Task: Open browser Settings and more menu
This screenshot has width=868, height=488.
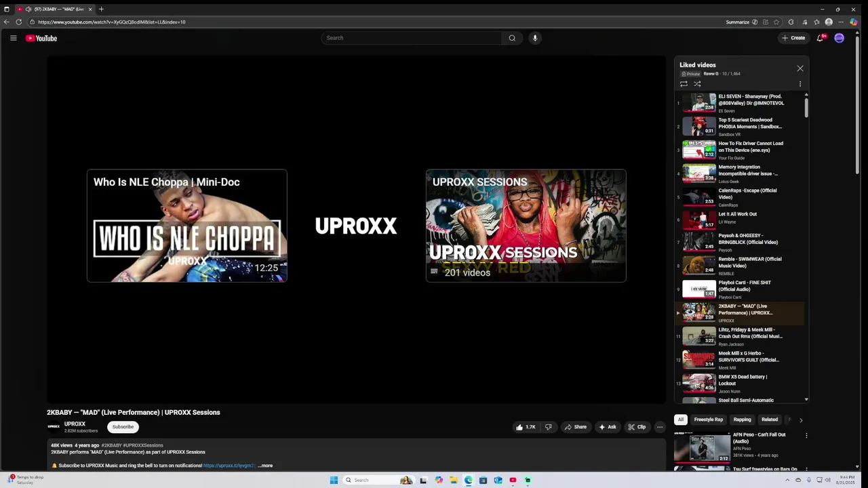Action: (x=841, y=22)
